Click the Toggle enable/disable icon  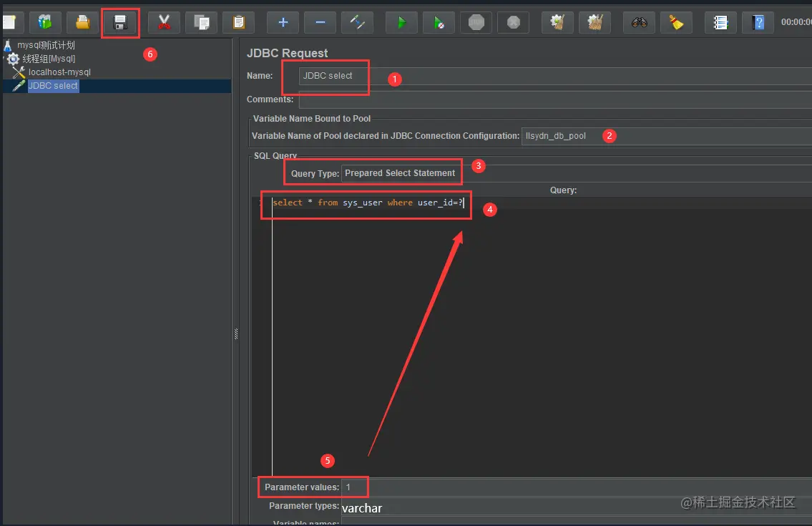357,22
